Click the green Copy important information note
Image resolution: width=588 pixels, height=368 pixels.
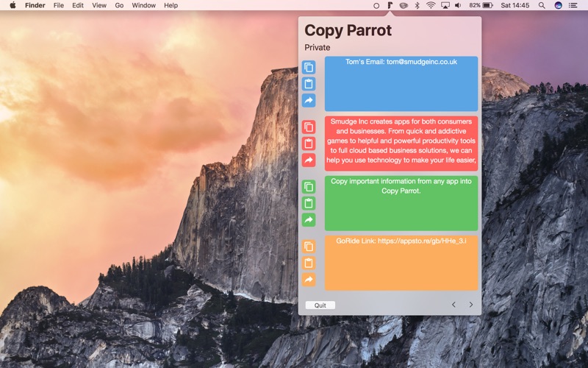[x=401, y=203]
